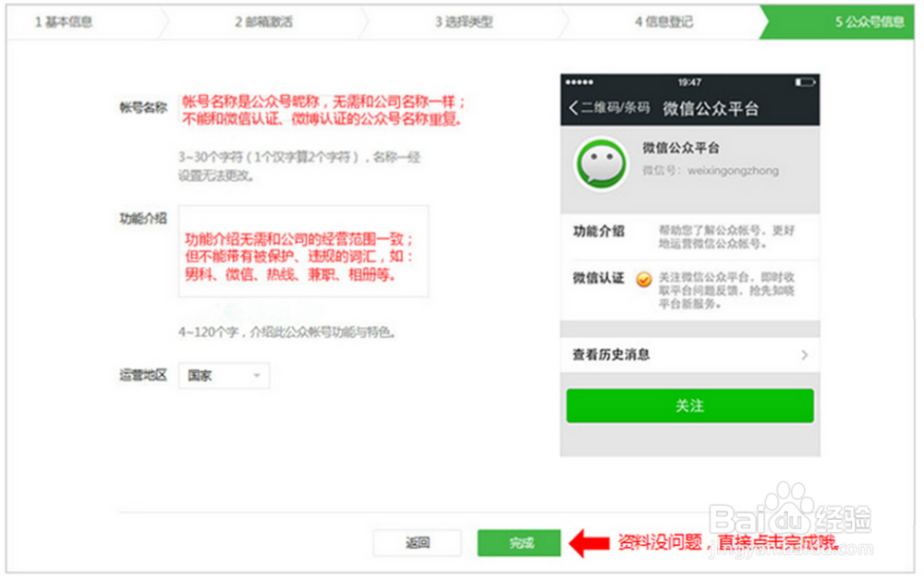Click 微信公众平台 title in preview header
The image size is (924, 580).
[711, 108]
